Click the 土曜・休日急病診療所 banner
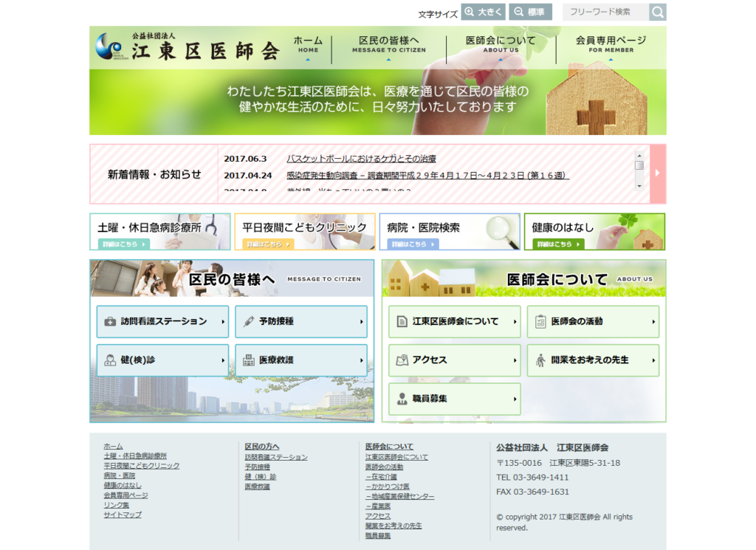Viewport: 756px width, 550px height. [x=159, y=232]
